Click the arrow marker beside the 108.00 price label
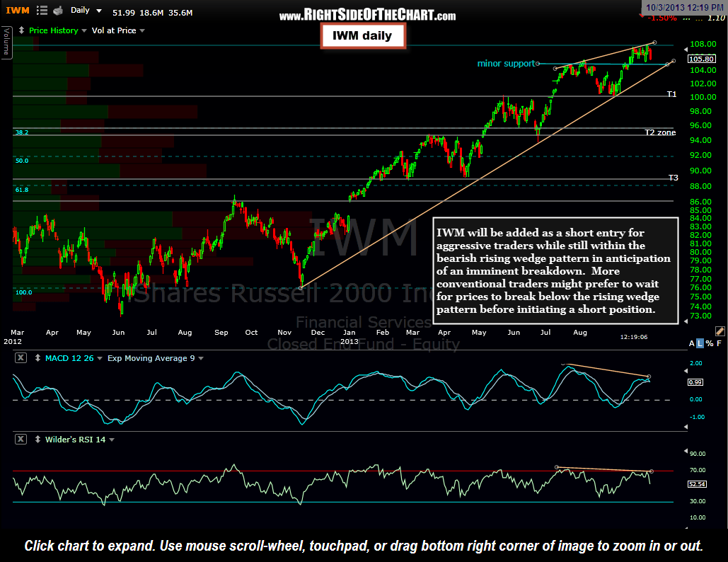 (686, 50)
